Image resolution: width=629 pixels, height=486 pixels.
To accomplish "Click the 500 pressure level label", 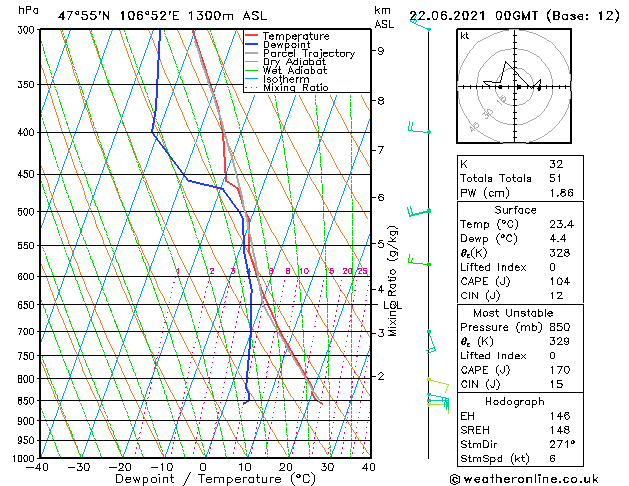I will (x=28, y=212).
